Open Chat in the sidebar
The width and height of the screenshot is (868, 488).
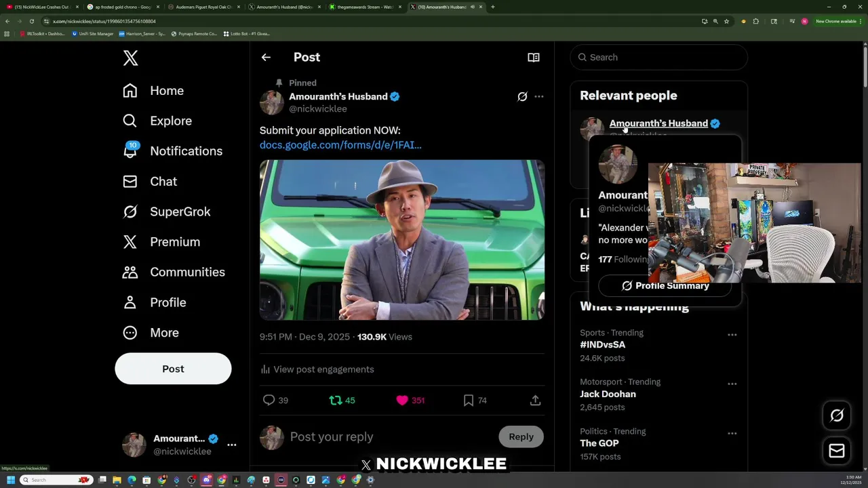pos(150,182)
